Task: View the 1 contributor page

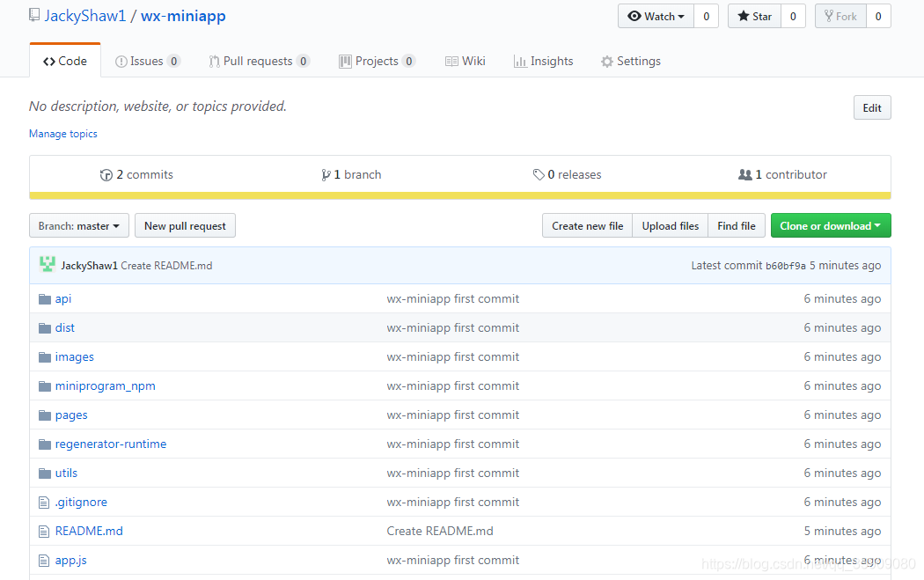Action: 782,174
